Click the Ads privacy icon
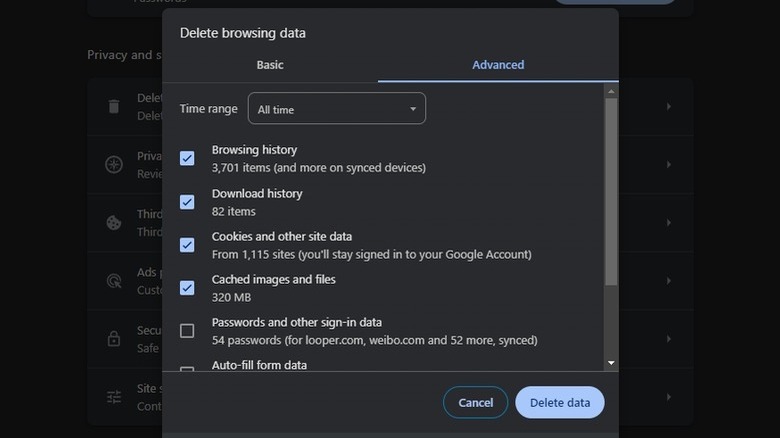Viewport: 780px width, 438px height. 114,280
